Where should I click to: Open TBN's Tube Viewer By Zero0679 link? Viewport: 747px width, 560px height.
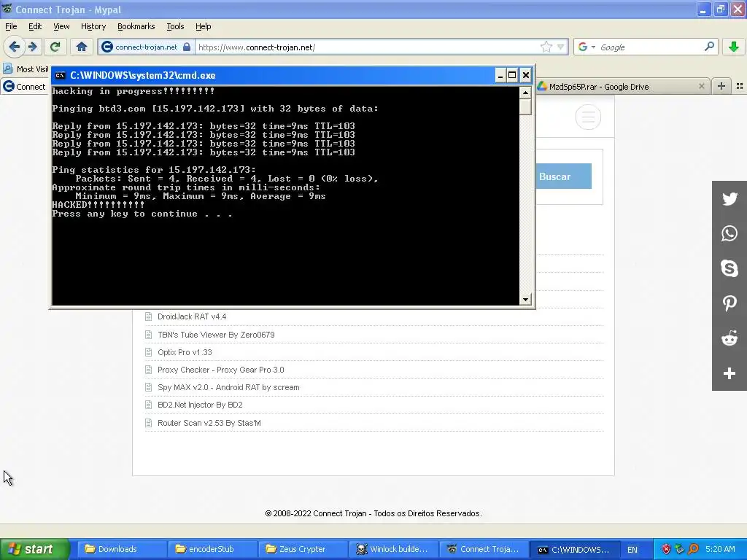[x=216, y=334]
